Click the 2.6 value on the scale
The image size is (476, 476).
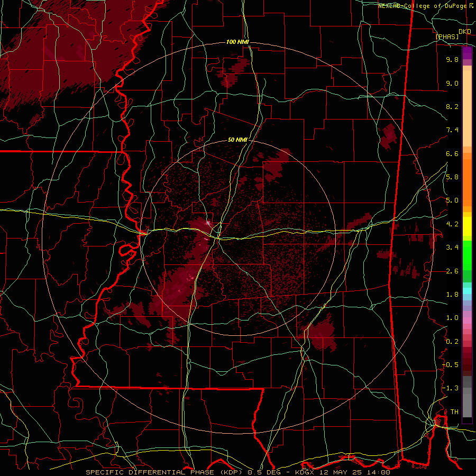point(452,271)
